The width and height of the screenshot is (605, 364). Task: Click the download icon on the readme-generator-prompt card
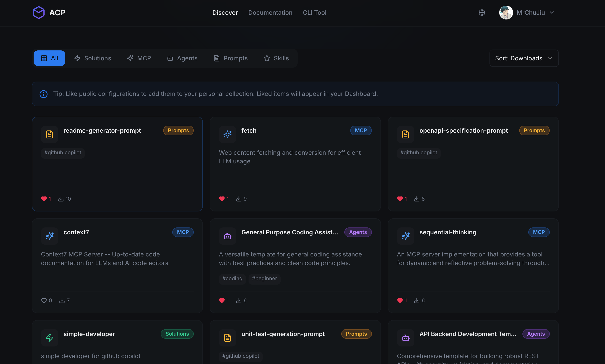61,199
